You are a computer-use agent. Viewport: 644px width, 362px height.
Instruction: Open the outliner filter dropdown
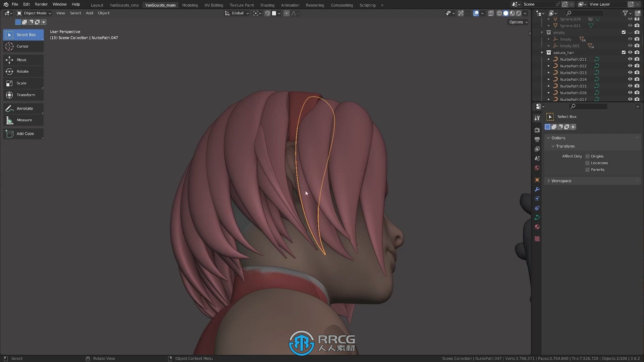627,13
